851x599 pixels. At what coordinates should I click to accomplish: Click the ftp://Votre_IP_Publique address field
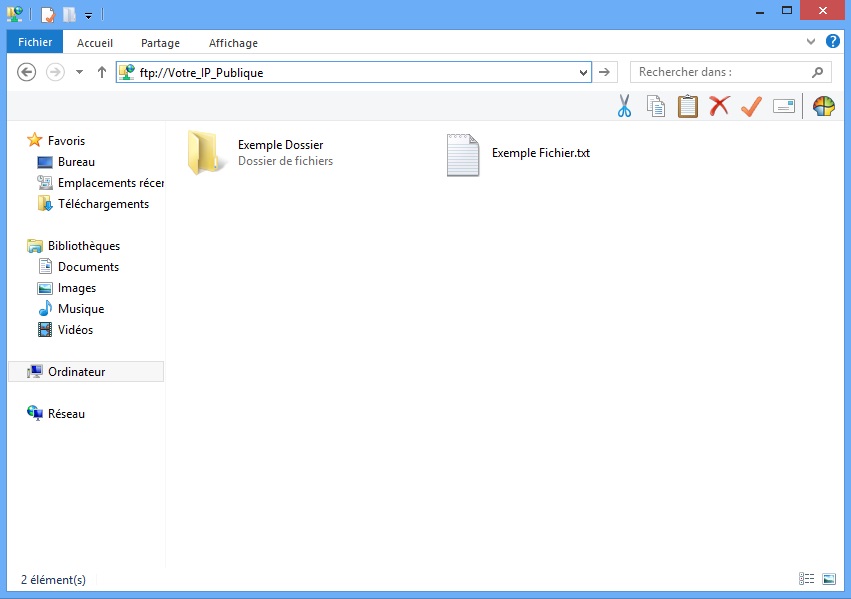353,72
